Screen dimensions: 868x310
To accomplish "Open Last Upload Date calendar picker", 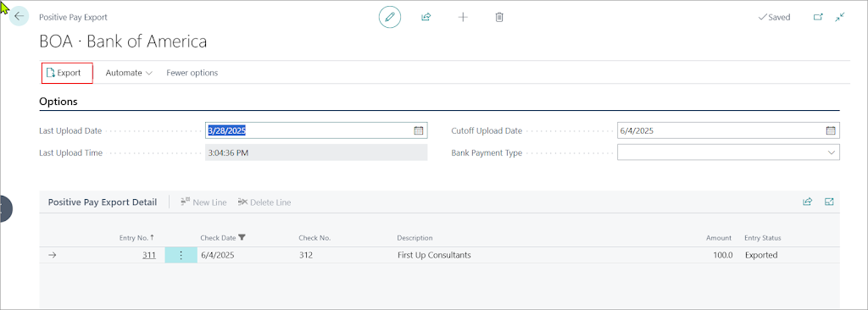I will click(x=419, y=130).
